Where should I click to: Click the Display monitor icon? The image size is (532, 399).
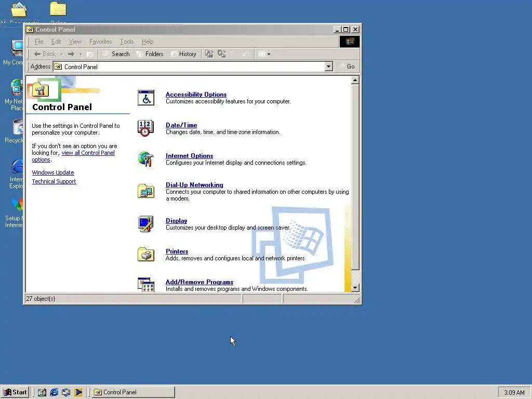[146, 223]
